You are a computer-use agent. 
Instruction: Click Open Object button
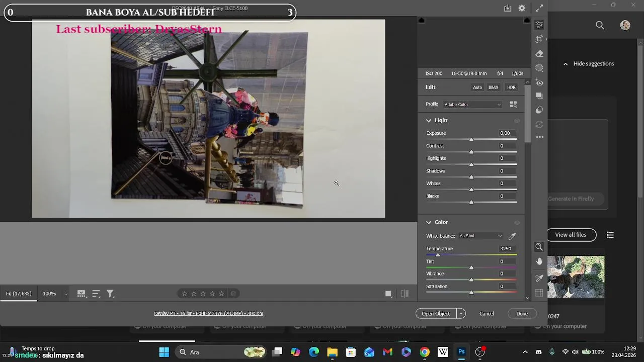pos(436,313)
